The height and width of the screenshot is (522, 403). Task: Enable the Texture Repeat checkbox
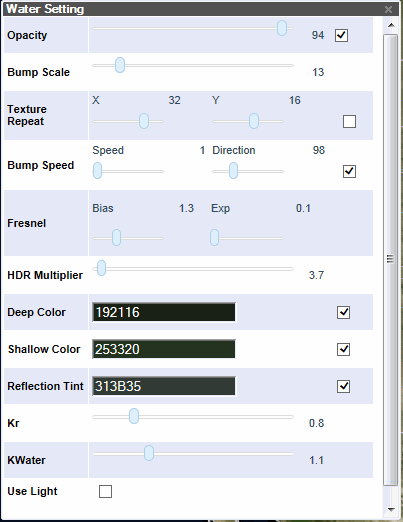[349, 122]
